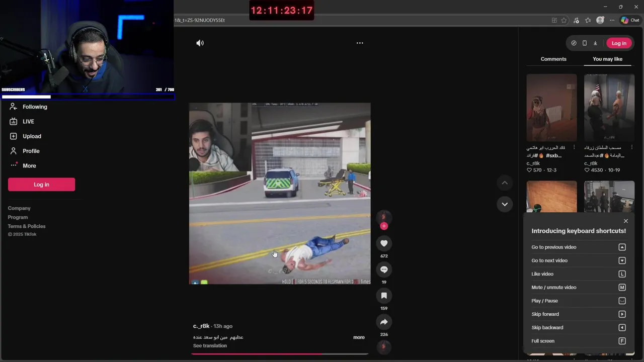Open the wooden-floor recommended video thumbnail
The image size is (644, 362).
tap(551, 197)
